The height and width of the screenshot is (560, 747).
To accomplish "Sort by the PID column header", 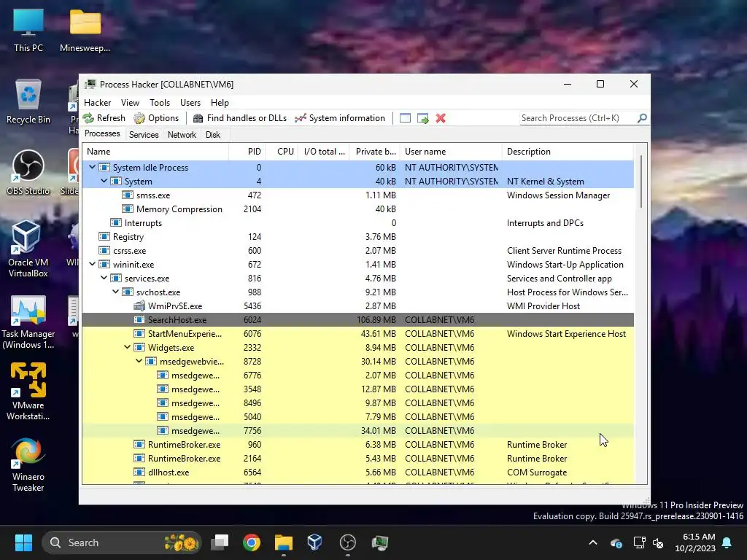I will (x=247, y=152).
